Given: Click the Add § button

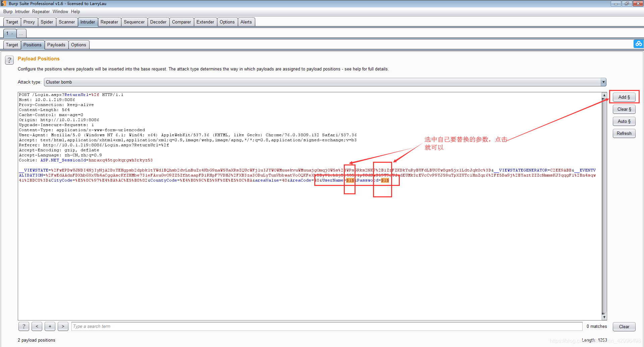Looking at the screenshot, I should tap(624, 97).
